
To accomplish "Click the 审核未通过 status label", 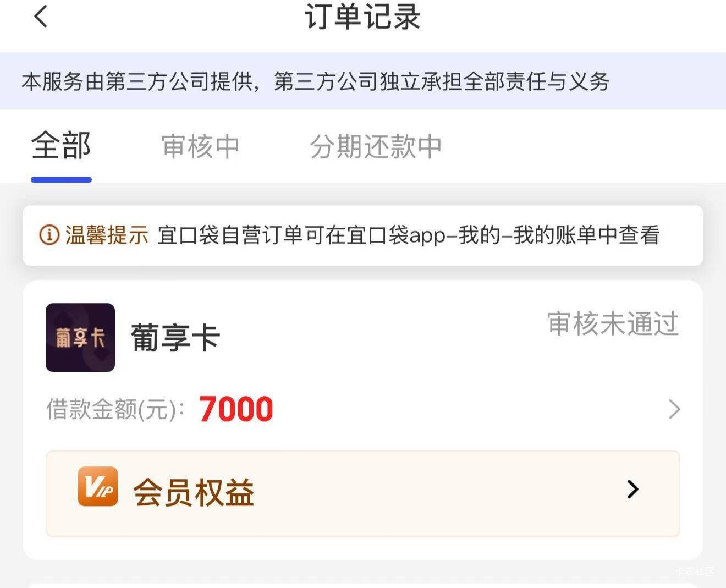I will (613, 323).
